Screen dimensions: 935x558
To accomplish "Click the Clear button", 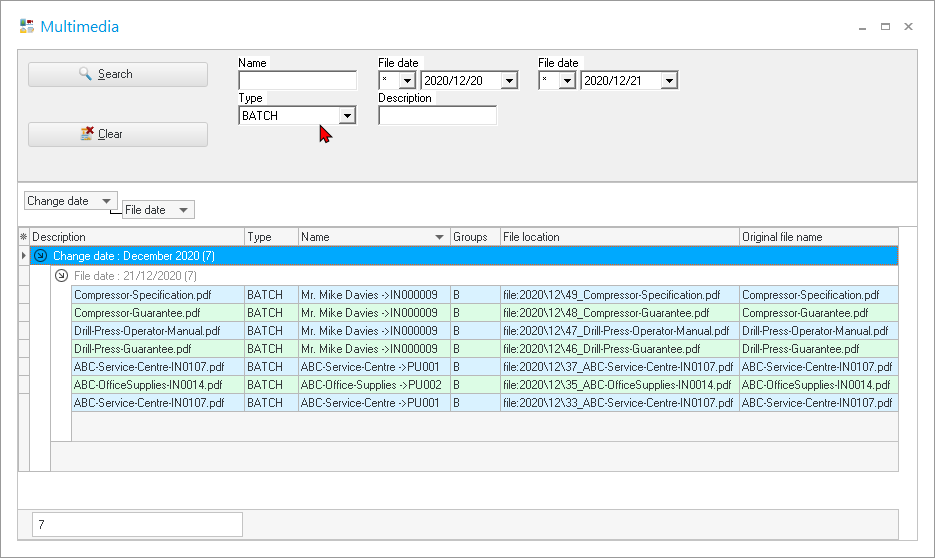I will point(117,134).
